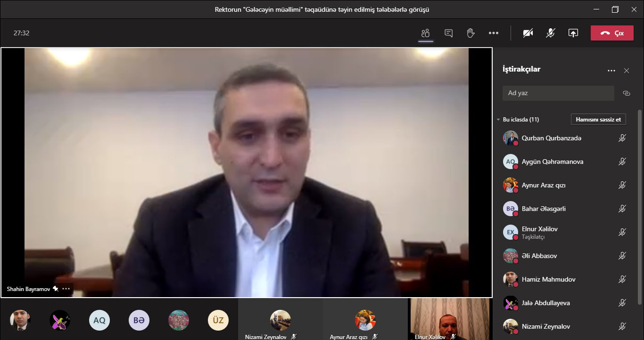Select Elnur Xəlilov's video tile
Viewport: 644px width, 340px height.
point(450,319)
